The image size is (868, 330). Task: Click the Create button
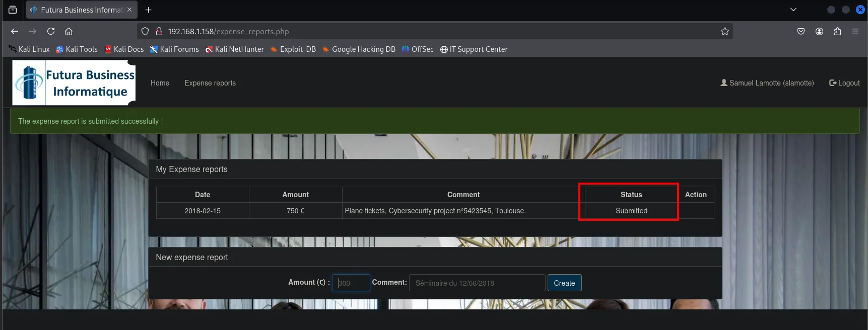[564, 283]
